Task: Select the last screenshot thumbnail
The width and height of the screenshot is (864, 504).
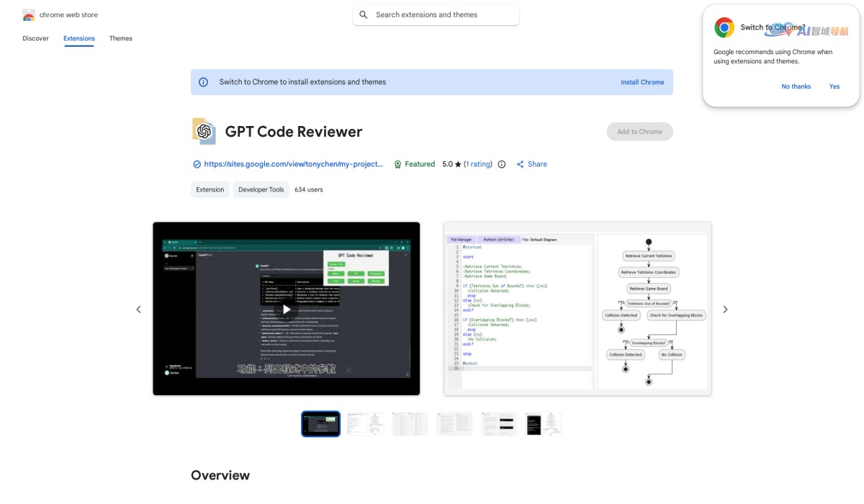Action: pyautogui.click(x=543, y=423)
